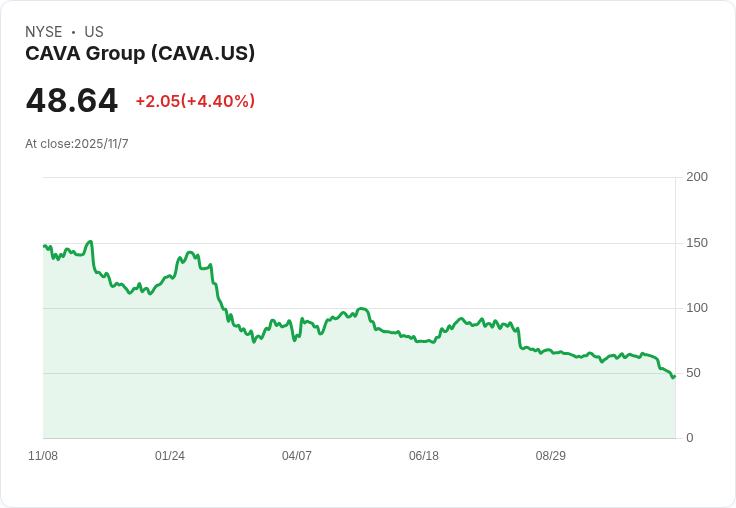Click the +2.05(+4.40%) change indicator
This screenshot has height=508, width=736.
tap(195, 101)
